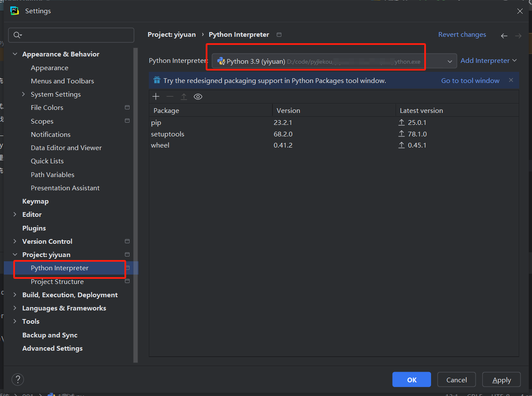The image size is (532, 396).
Task: Click project-level icon next to Project Structure
Action: coord(127,281)
